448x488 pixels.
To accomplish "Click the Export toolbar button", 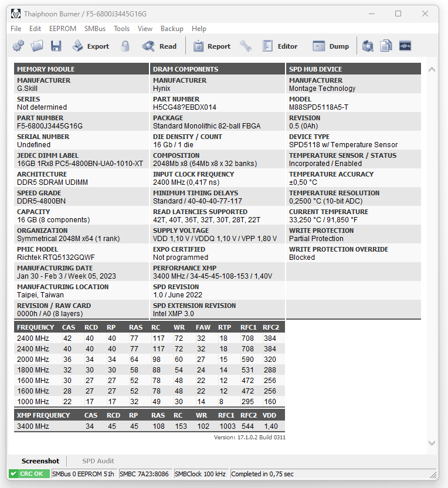I will coord(91,46).
